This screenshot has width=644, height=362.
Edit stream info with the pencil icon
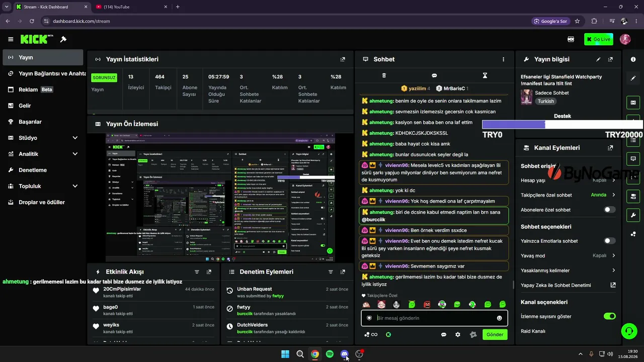[x=598, y=59]
